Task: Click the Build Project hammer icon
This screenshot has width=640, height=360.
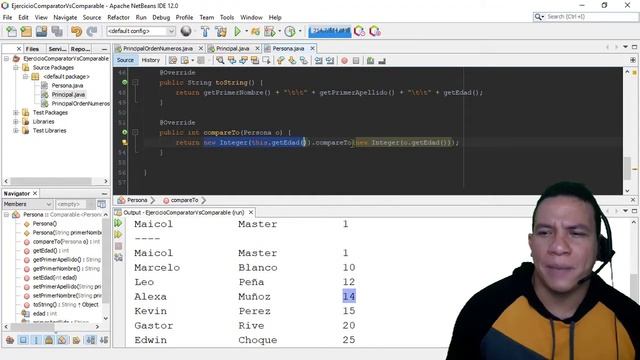Action: click(x=205, y=31)
